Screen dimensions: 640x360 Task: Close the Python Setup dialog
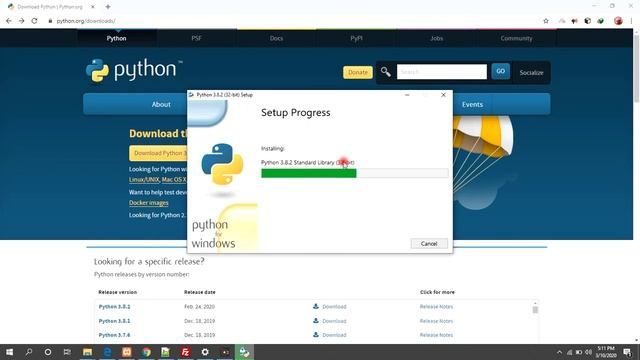(444, 95)
